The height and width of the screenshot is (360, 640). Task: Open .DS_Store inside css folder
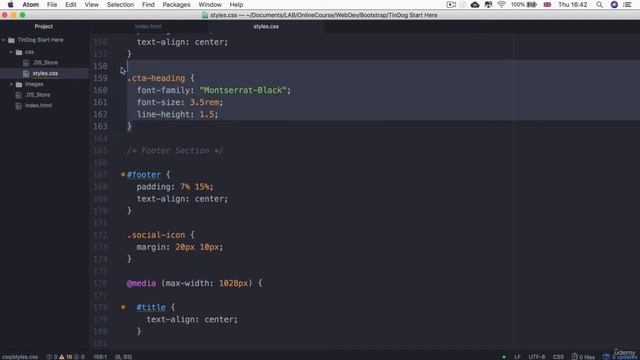pos(45,63)
